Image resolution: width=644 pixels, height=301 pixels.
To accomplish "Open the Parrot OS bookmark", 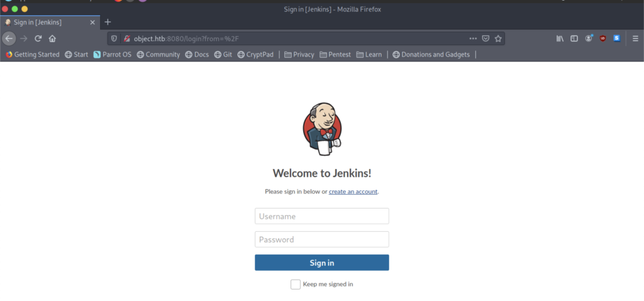I will click(113, 55).
